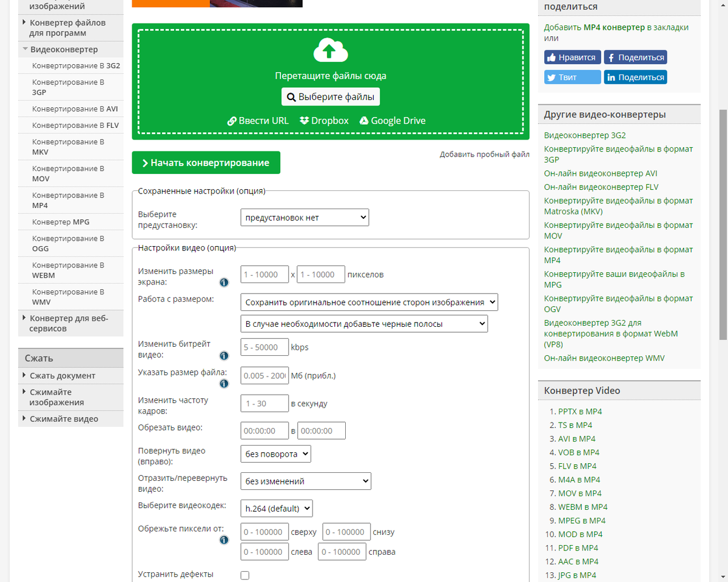Click info icon next to Указать размер файла
The width and height of the screenshot is (728, 582).
pyautogui.click(x=224, y=384)
